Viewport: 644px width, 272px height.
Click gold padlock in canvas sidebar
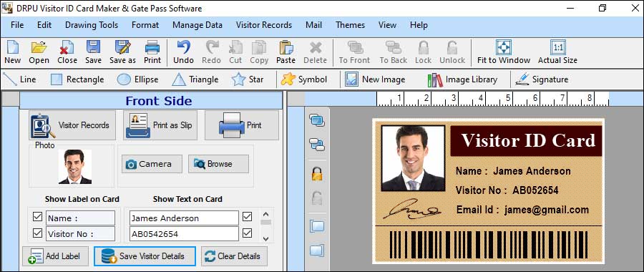click(x=317, y=174)
